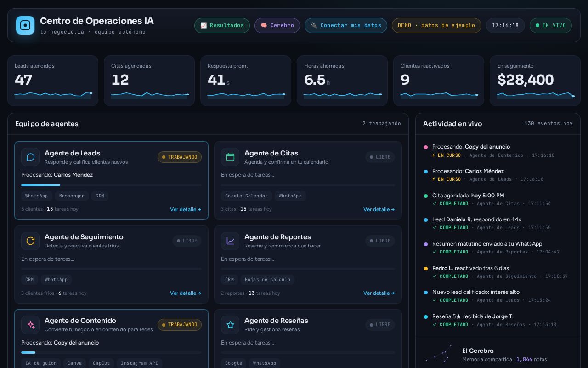Click the Google Calendar tag
The image size is (588, 368).
tap(246, 196)
